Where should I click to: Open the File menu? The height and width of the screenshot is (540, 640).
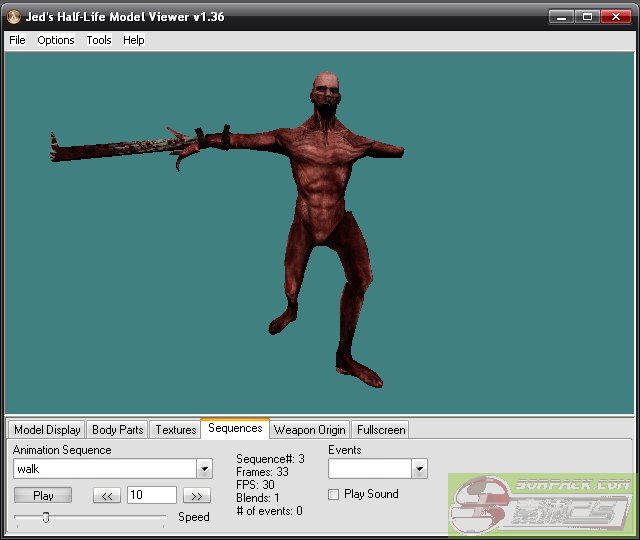coord(17,40)
